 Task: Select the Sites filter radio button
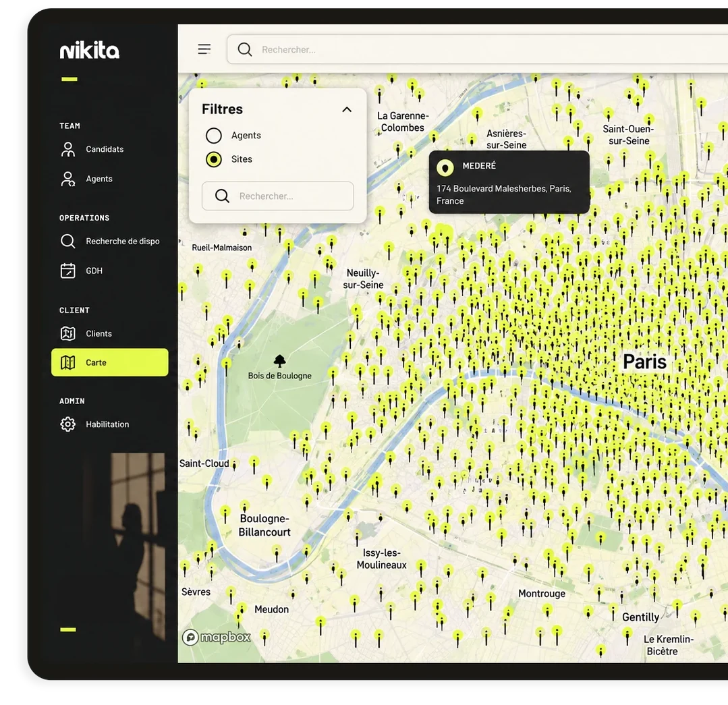point(214,159)
